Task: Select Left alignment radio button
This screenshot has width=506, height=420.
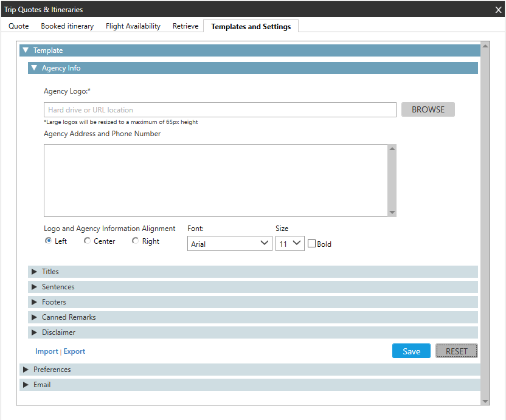Action: point(49,241)
